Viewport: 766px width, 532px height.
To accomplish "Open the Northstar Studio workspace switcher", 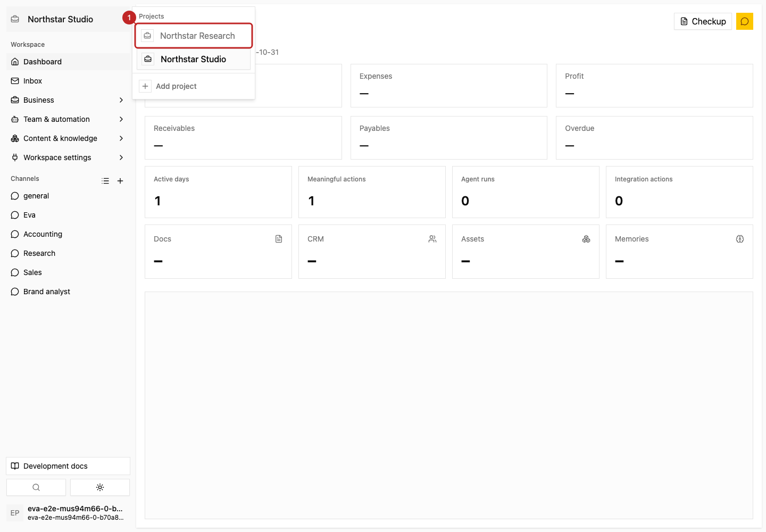I will (x=68, y=19).
